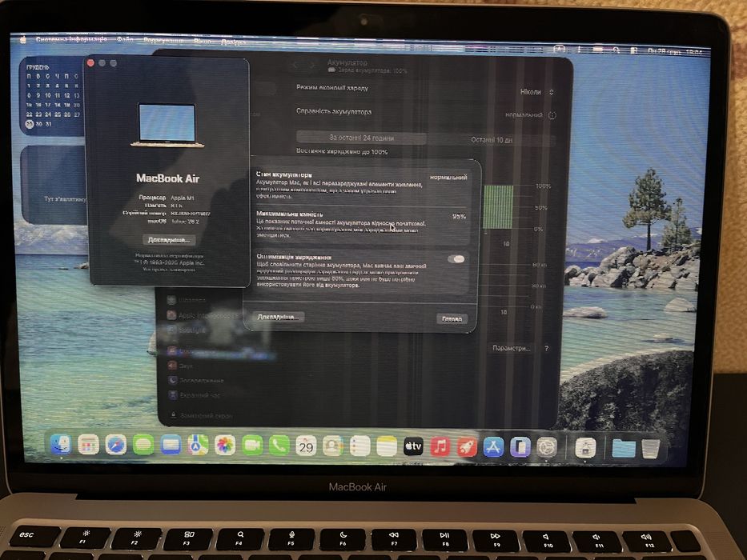747x560 pixels.
Task: Click the Spotlight search icon in menu bar
Action: coord(616,50)
